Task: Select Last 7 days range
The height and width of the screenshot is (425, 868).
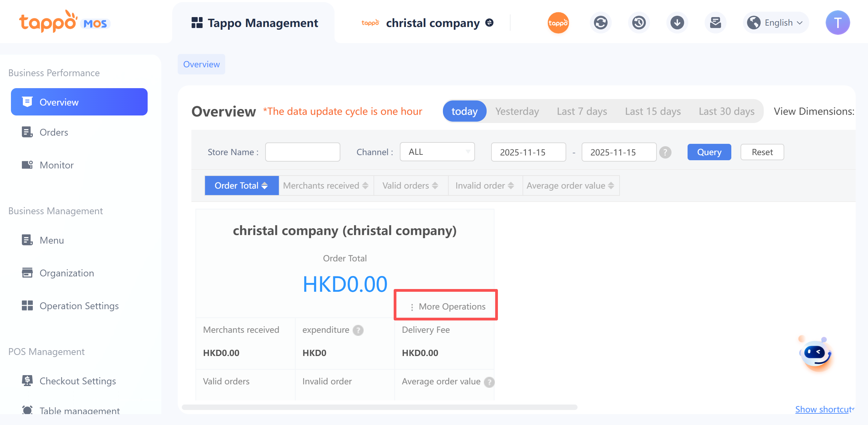Action: pyautogui.click(x=582, y=111)
